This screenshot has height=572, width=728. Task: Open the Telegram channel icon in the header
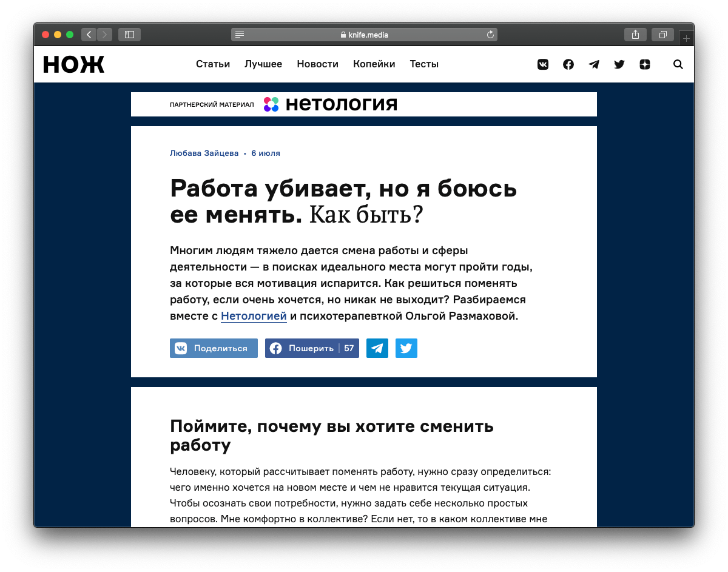(x=593, y=64)
